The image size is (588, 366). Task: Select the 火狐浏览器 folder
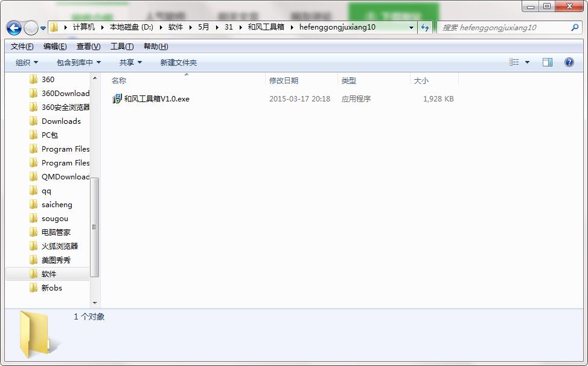tap(60, 246)
